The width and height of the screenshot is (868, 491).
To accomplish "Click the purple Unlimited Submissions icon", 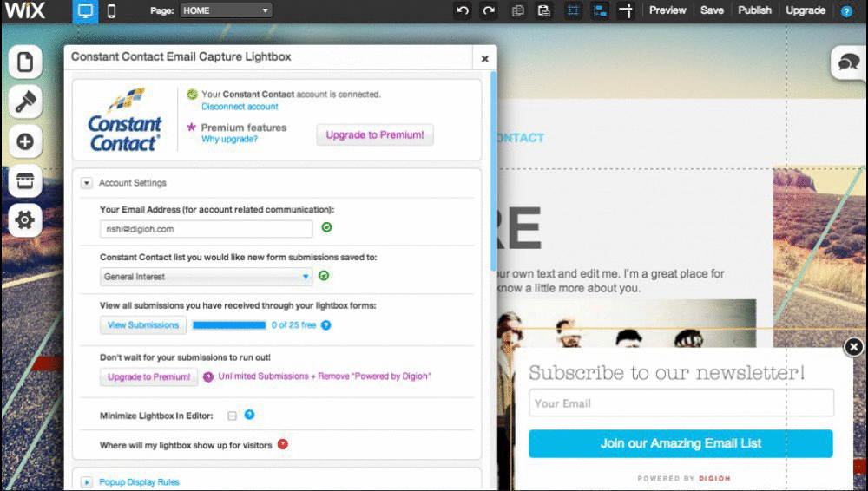I will pyautogui.click(x=208, y=377).
